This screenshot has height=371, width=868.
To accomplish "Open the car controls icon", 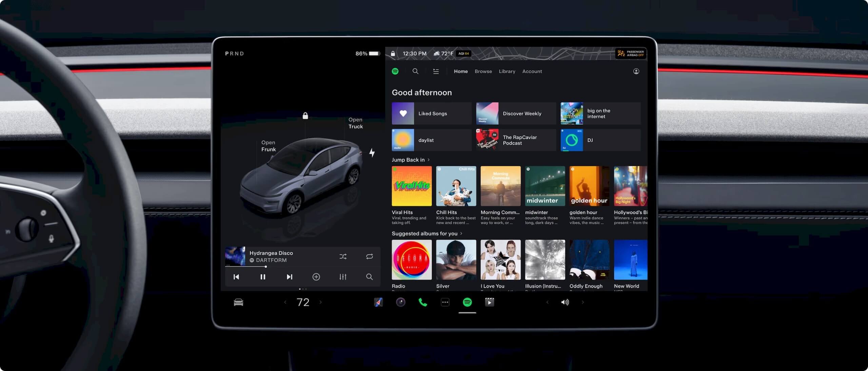I will click(x=238, y=302).
